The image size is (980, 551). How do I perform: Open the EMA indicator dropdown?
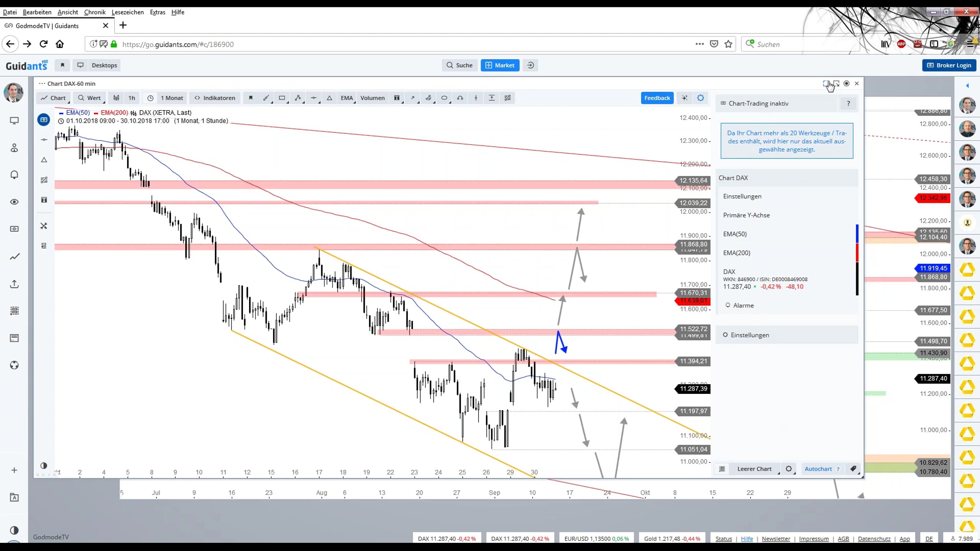pos(347,98)
